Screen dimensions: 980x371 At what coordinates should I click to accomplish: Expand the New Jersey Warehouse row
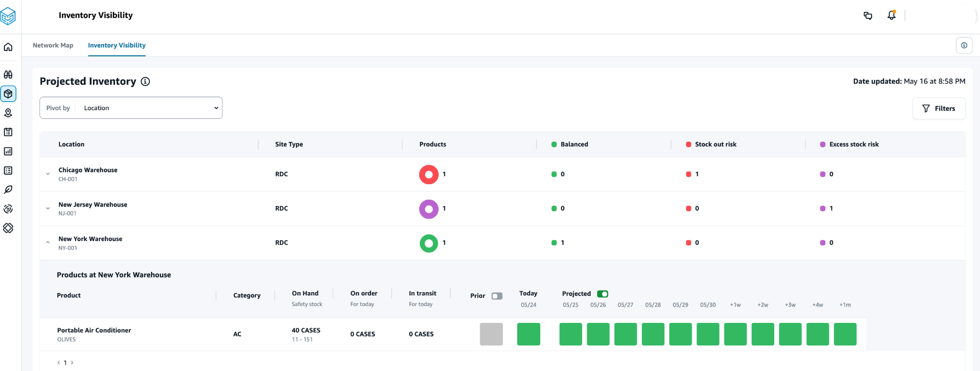48,208
